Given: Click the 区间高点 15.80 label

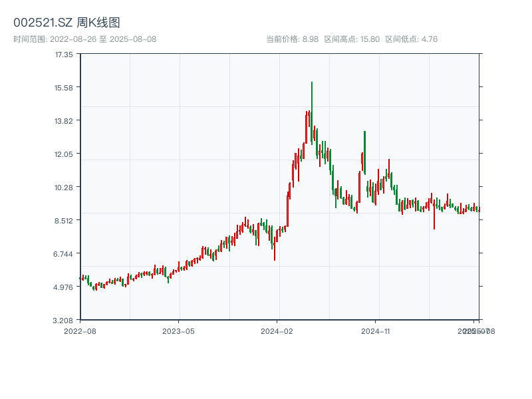Looking at the screenshot, I should tap(352, 39).
